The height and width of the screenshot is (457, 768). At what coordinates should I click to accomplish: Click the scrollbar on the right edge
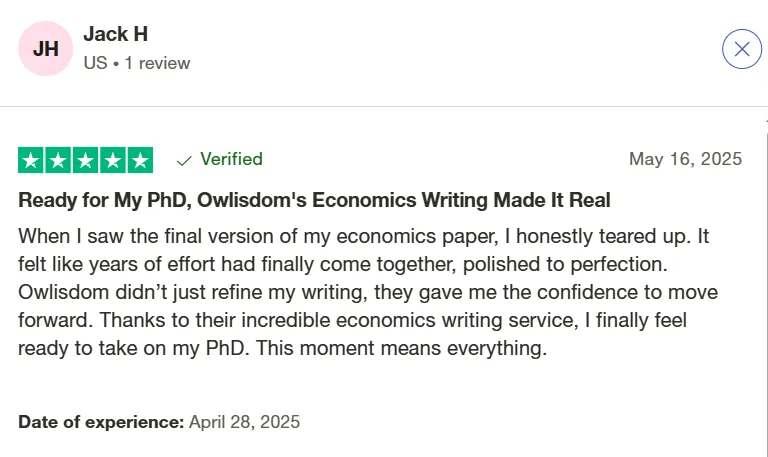[x=766, y=284]
